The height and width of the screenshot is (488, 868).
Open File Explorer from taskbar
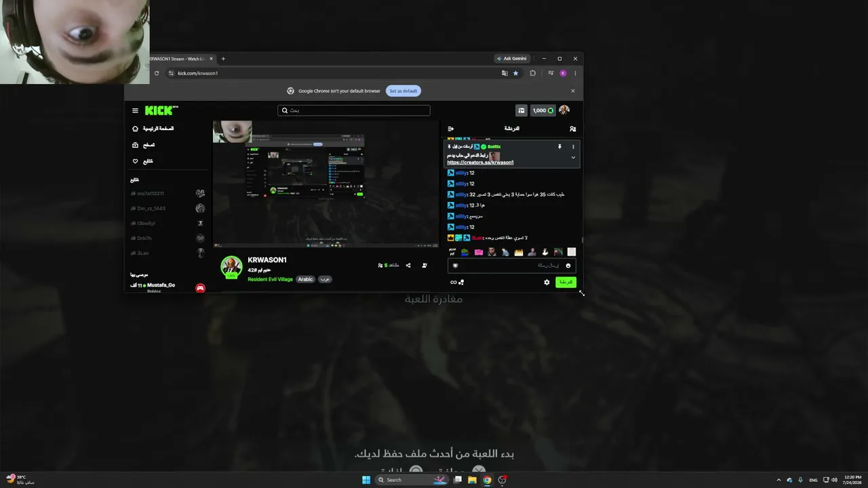point(472,480)
